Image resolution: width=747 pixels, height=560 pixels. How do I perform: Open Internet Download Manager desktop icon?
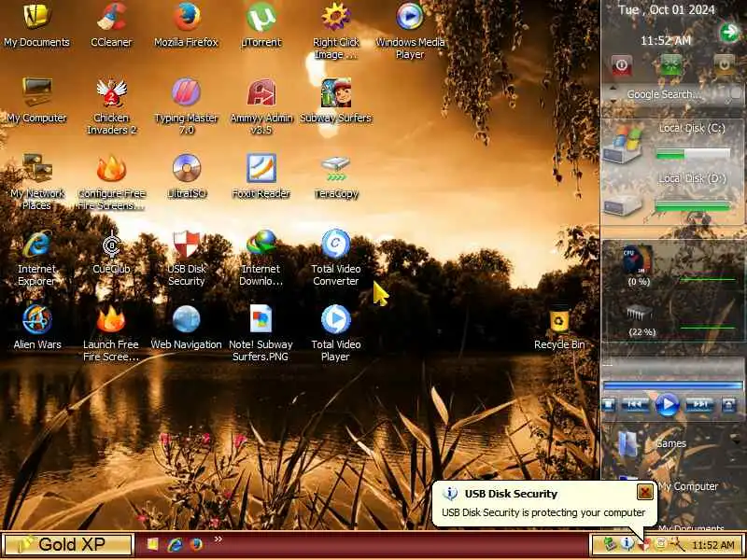point(261,258)
